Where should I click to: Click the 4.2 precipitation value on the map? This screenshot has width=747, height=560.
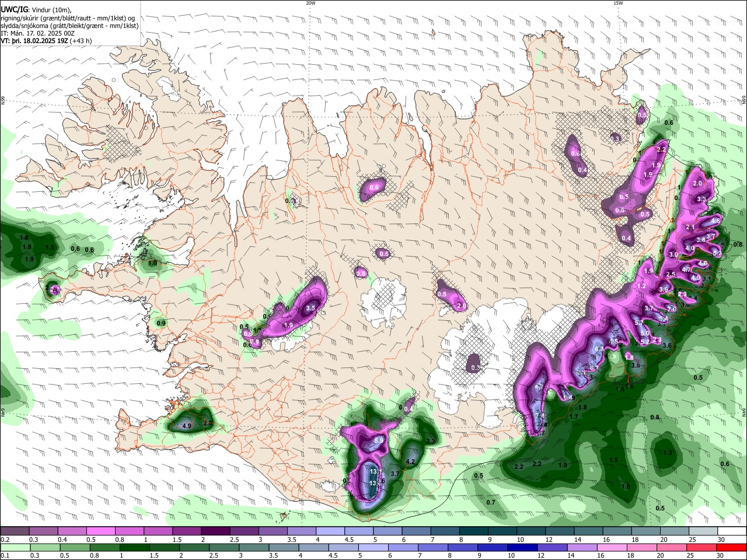tap(410, 461)
